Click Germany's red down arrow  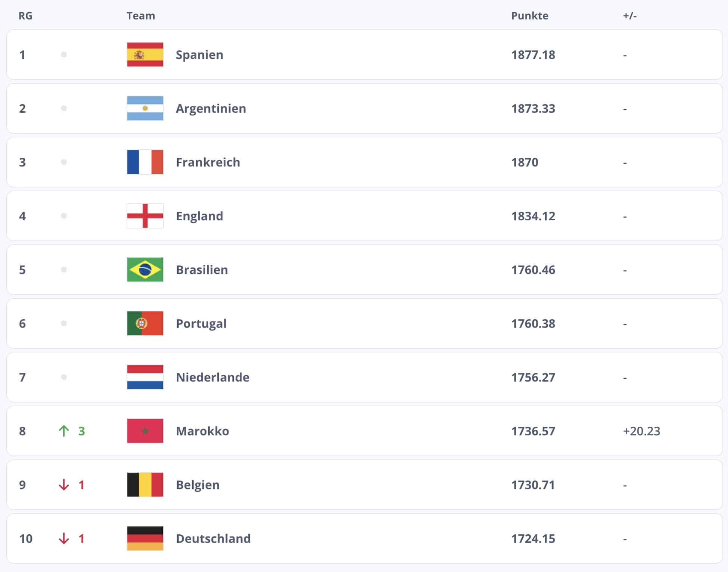coord(64,538)
